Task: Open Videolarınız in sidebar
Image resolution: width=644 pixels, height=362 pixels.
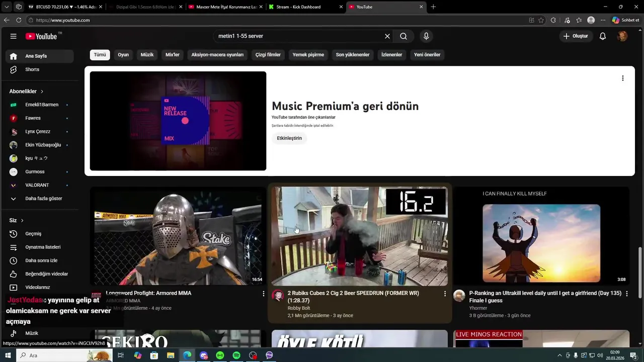Action: tap(40, 287)
